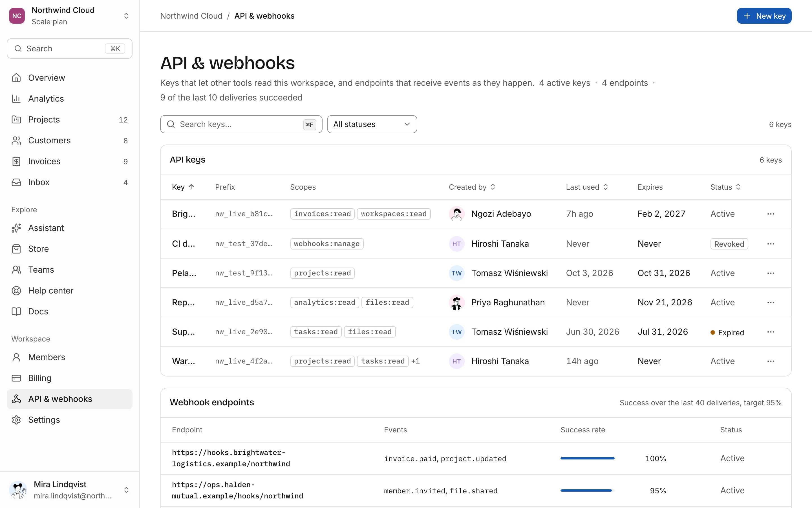The width and height of the screenshot is (812, 508).
Task: Open the Teams section
Action: pos(69,270)
